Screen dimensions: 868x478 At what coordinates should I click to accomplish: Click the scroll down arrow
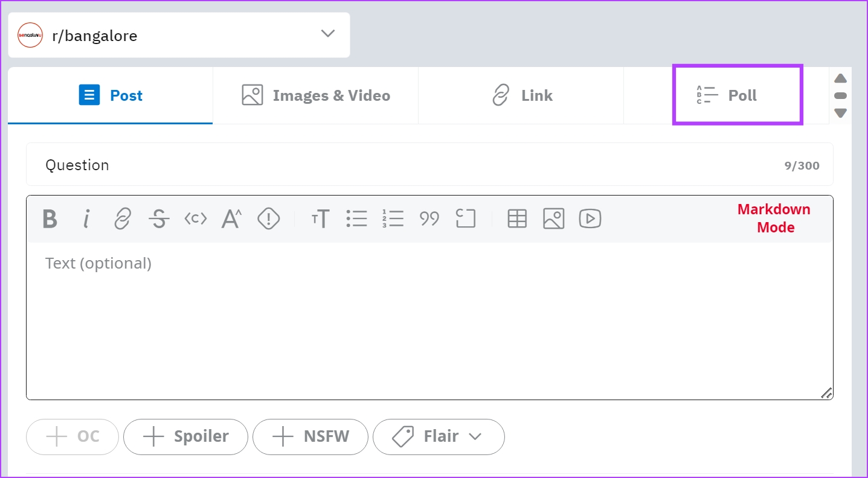[x=840, y=113]
